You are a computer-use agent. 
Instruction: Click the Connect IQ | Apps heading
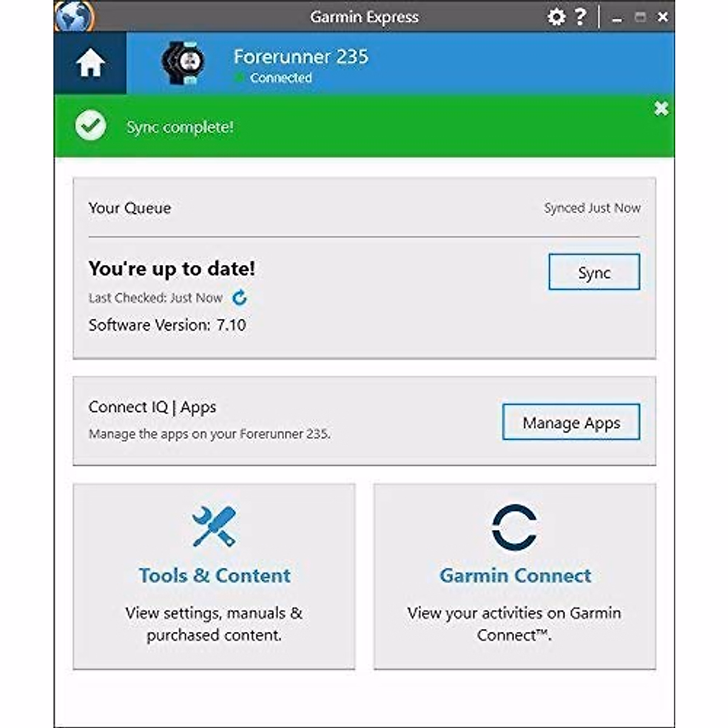(x=152, y=407)
